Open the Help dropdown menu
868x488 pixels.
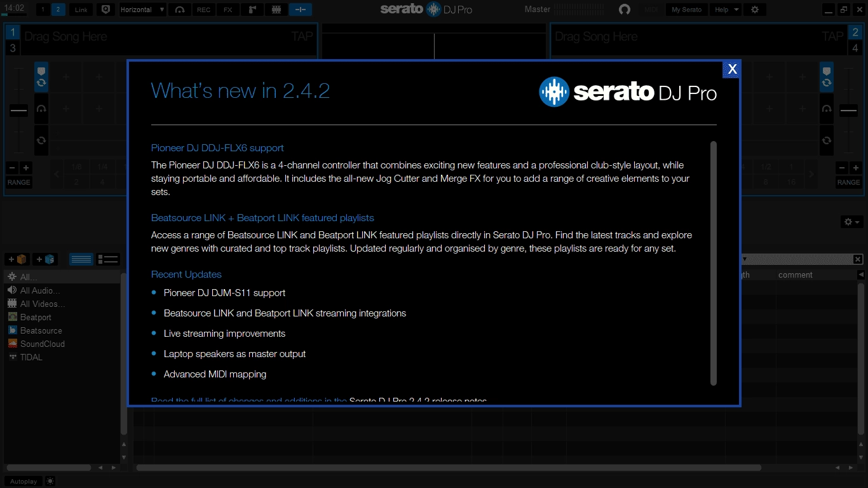726,10
